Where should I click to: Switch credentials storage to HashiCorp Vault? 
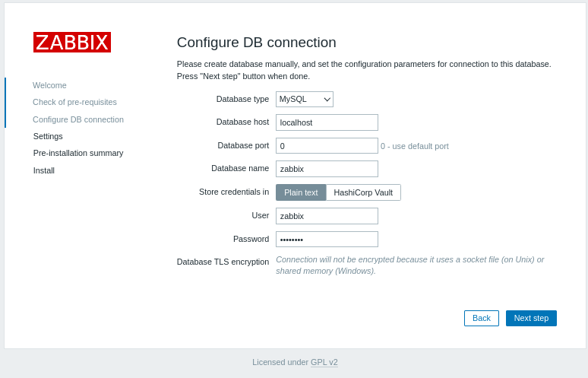[363, 192]
